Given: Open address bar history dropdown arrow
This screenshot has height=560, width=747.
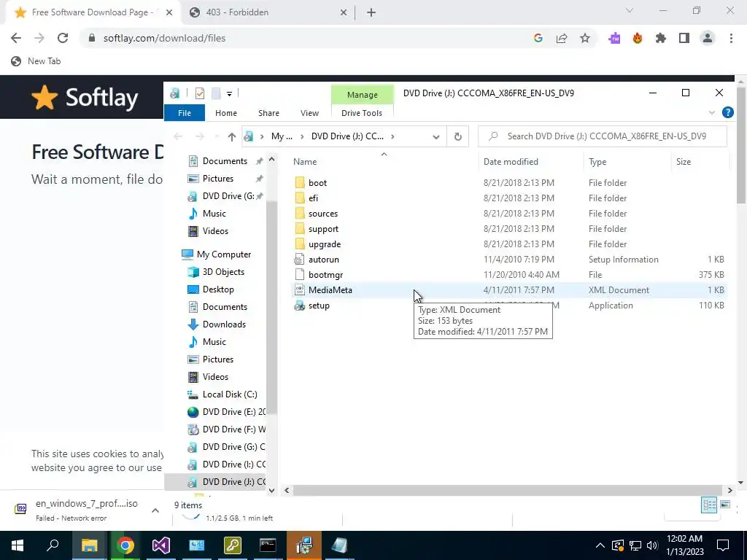Looking at the screenshot, I should pyautogui.click(x=436, y=136).
